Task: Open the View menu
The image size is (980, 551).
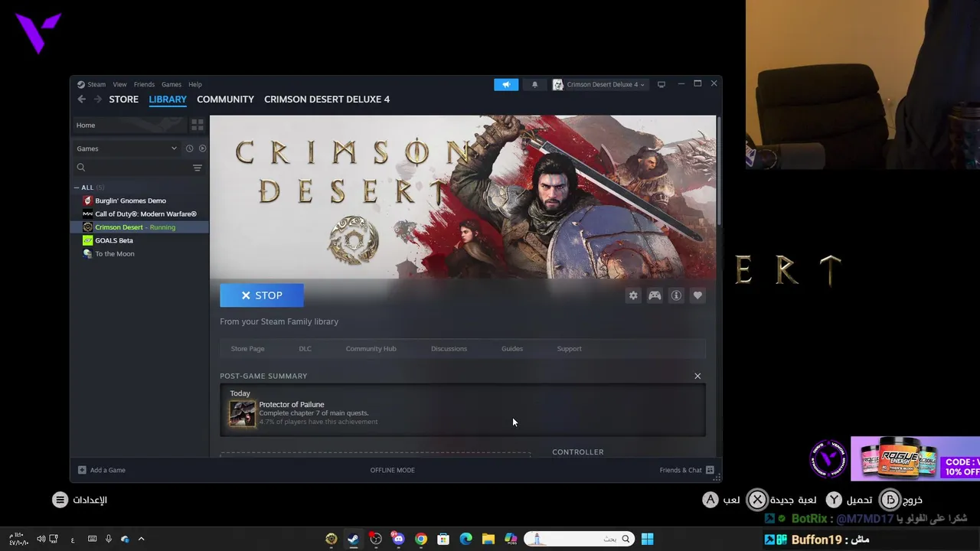Action: click(119, 84)
